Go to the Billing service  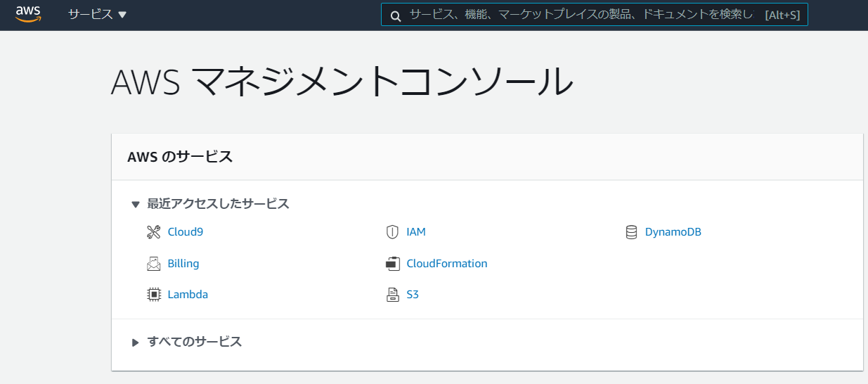183,263
